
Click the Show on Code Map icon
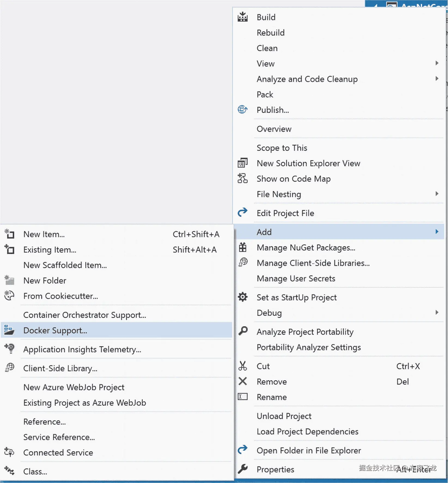242,179
